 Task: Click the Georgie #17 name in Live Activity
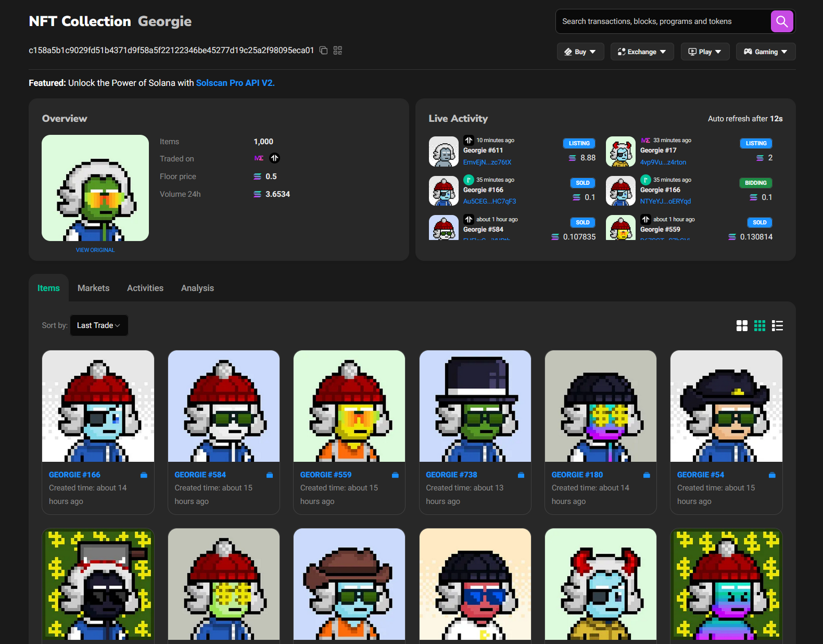[659, 150]
